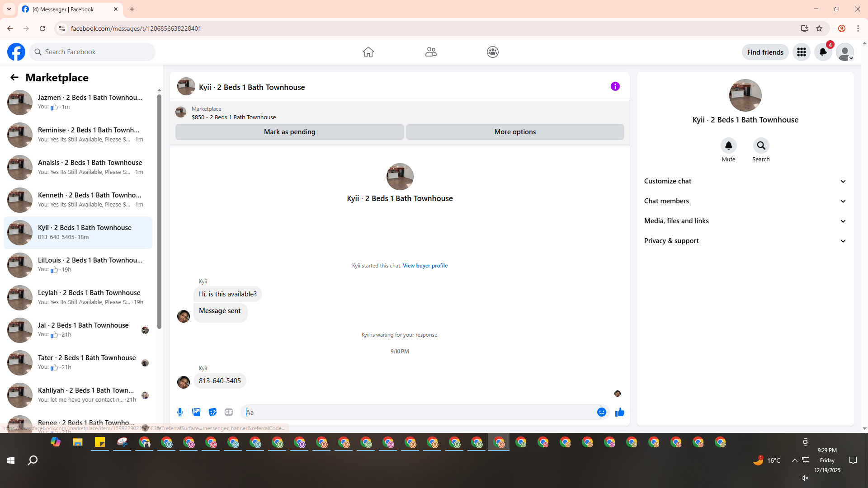Open the emoji picker in the message box

coord(601,412)
